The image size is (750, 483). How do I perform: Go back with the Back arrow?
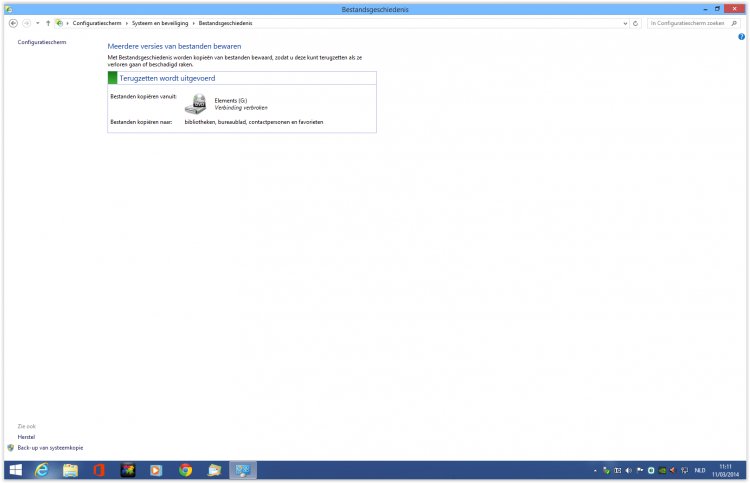point(13,23)
